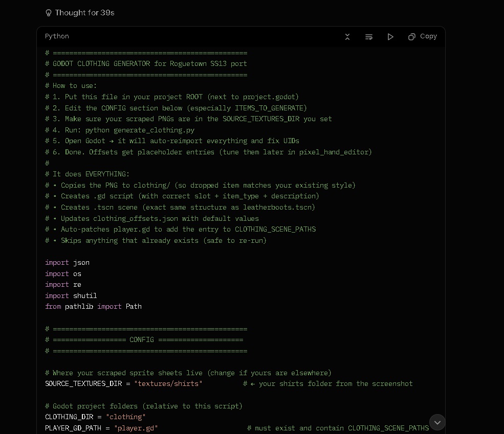This screenshot has height=434, width=504.
Task: Click the 'Copies the PNG to clothing/' line
Action: 200,185
